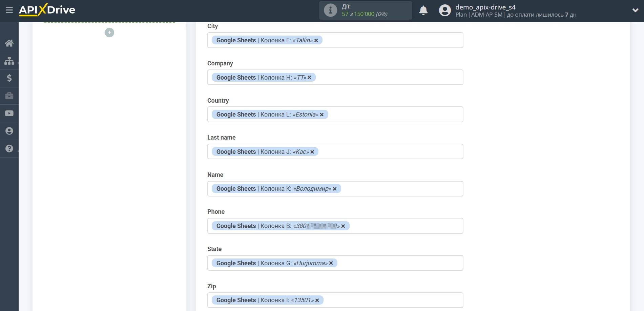Viewport: 644px width, 311px height.
Task: Add a new step with plus button
Action: click(x=109, y=33)
